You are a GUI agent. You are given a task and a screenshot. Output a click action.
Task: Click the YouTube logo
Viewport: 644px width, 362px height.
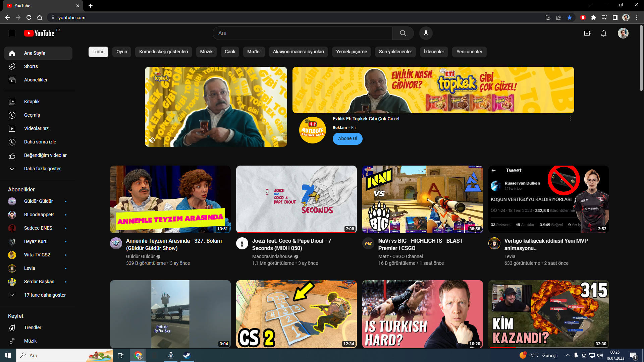pos(40,33)
